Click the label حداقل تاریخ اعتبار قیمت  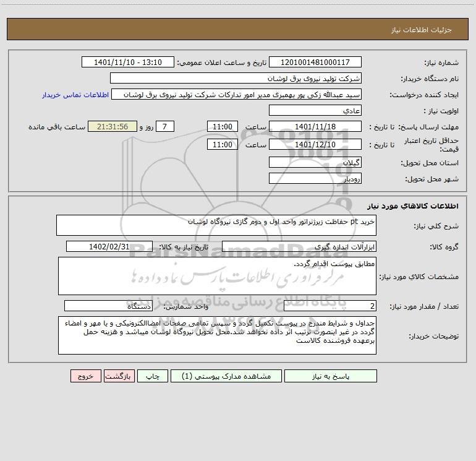click(x=431, y=145)
